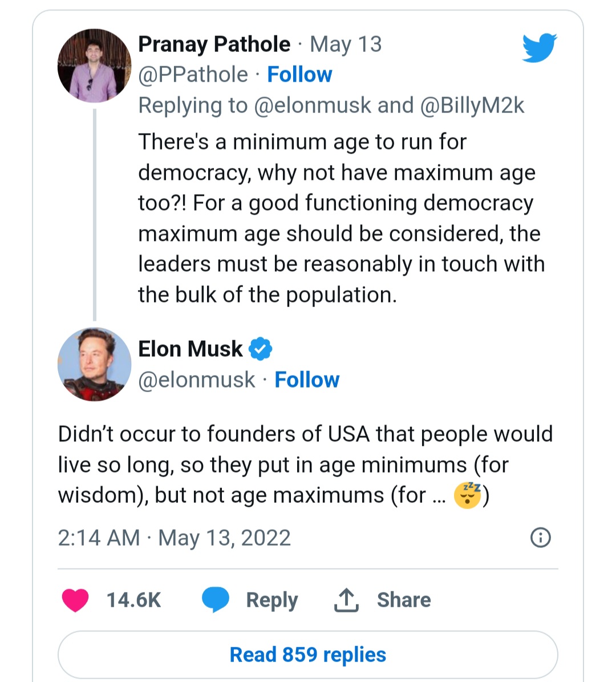This screenshot has height=682, width=616.
Task: Click the Twitter bird logo
Action: [539, 47]
